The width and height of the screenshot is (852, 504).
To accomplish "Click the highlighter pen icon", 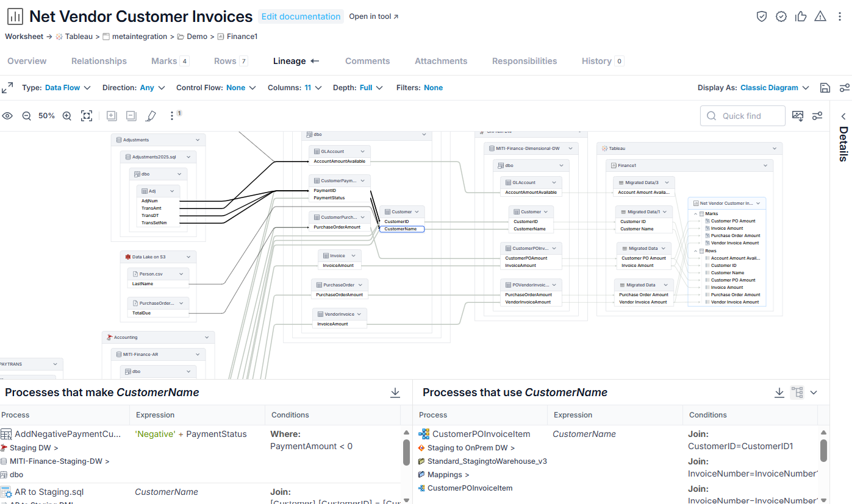I will tap(151, 116).
